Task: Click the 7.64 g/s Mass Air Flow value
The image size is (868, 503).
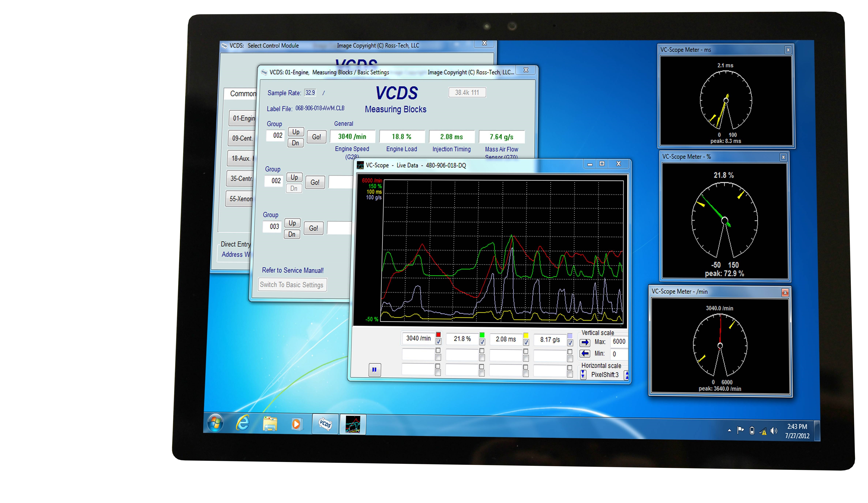Action: coord(501,137)
